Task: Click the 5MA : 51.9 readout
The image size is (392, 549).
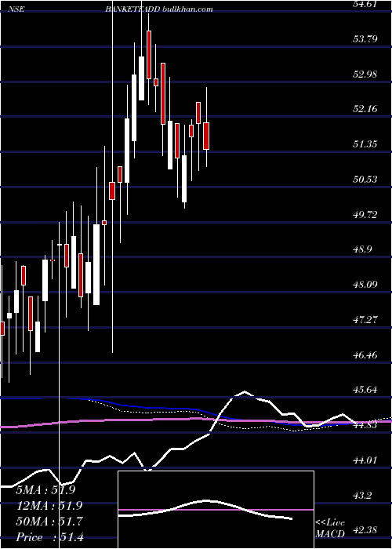Action: coord(45,490)
